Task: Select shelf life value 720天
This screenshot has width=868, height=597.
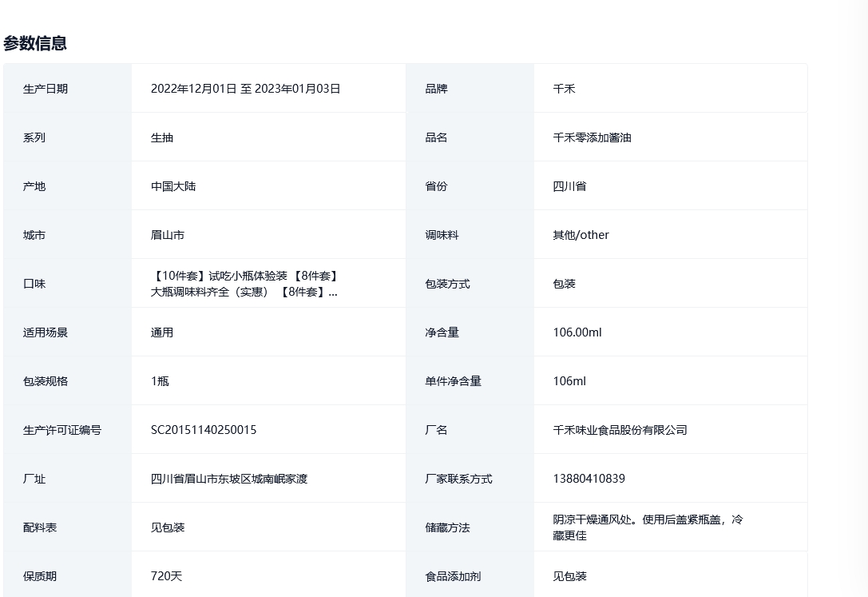Action: click(x=166, y=576)
